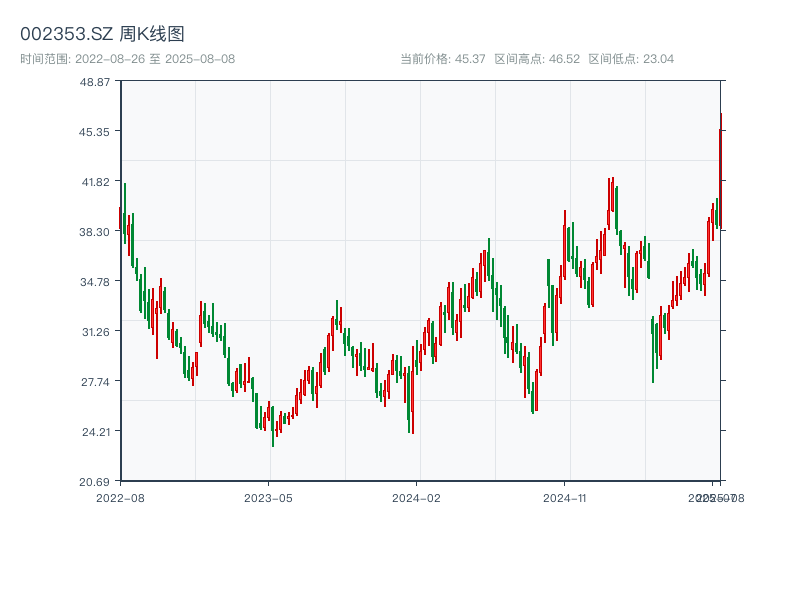Click the lowest candlestick near 2023-05
The width and height of the screenshot is (800, 600).
(272, 427)
